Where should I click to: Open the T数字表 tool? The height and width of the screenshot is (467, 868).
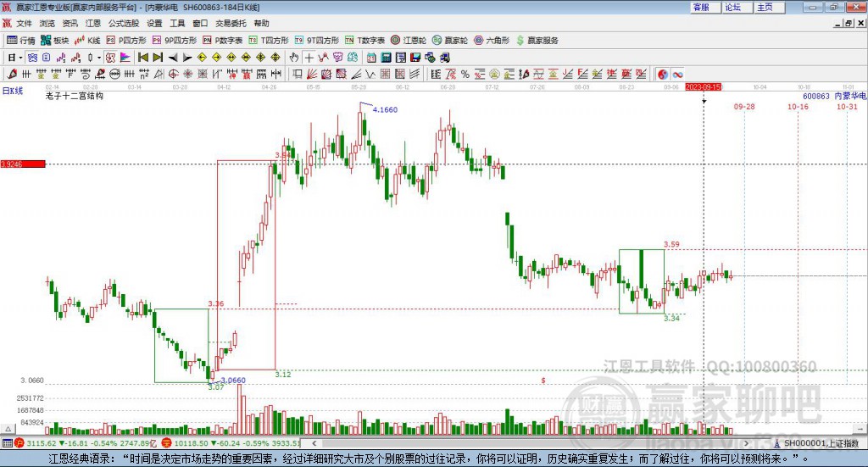(364, 40)
